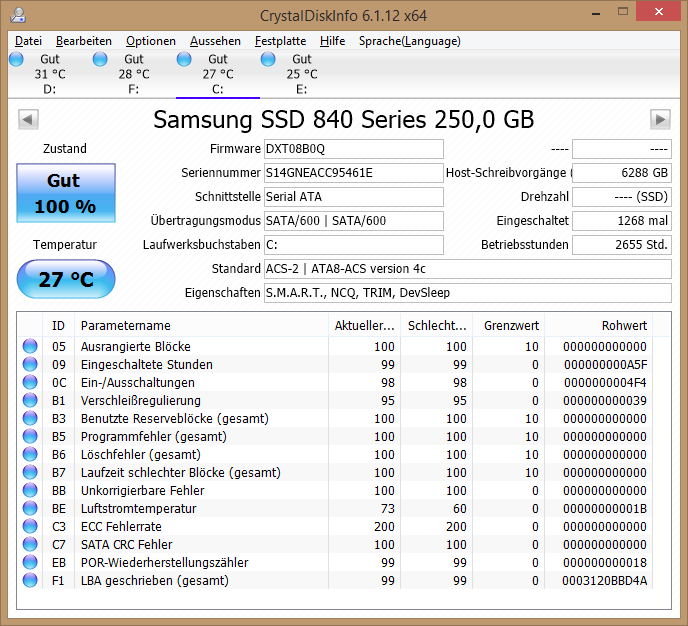This screenshot has width=688, height=626.
Task: Click status orb of ECC Fehlerrate row
Action: pyautogui.click(x=30, y=526)
